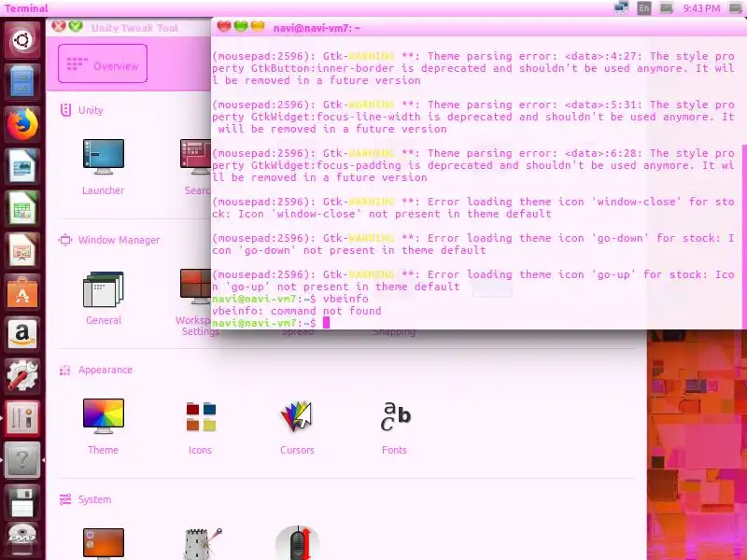The width and height of the screenshot is (747, 560).
Task: Click the Window Manager section heading
Action: [x=109, y=240]
